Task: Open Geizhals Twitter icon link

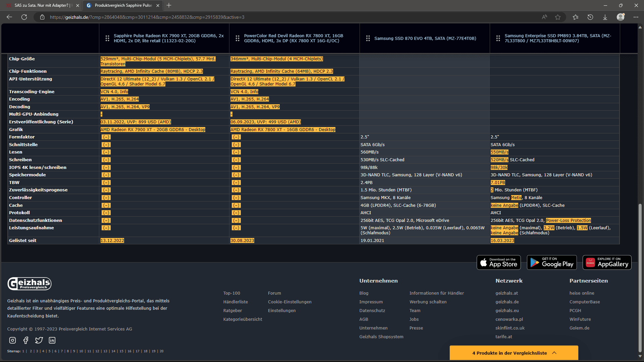Action: [x=39, y=340]
